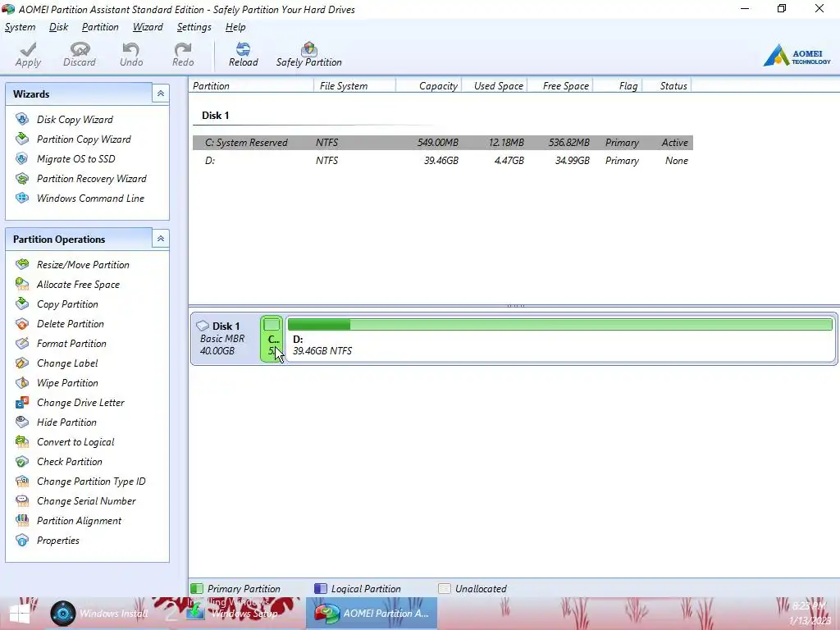Screen dimensions: 840x630
Task: Click the Migrate OS to SSD icon
Action: pyautogui.click(x=22, y=158)
